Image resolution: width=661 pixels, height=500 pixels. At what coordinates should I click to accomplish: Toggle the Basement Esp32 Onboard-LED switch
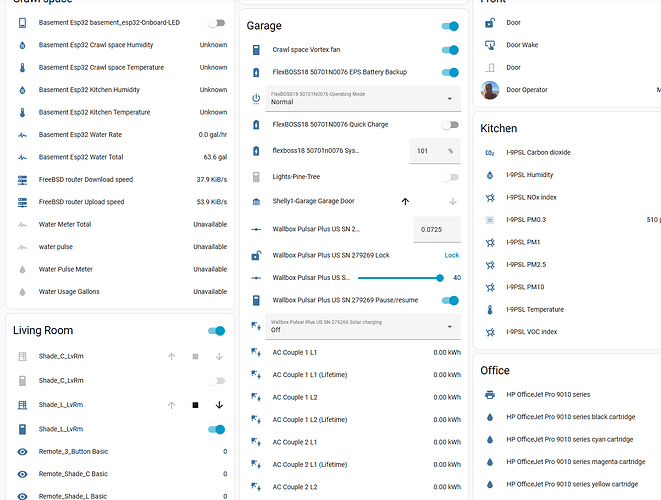(x=217, y=23)
